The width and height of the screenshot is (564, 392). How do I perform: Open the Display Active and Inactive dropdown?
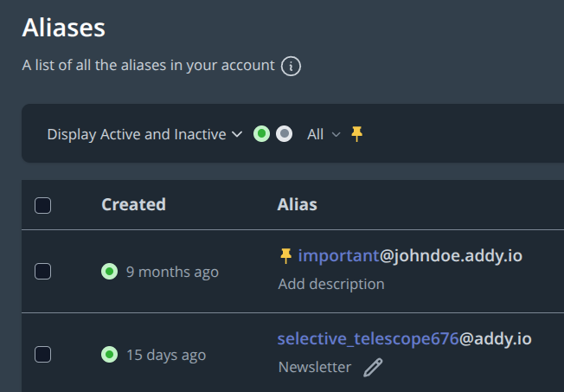coord(145,134)
